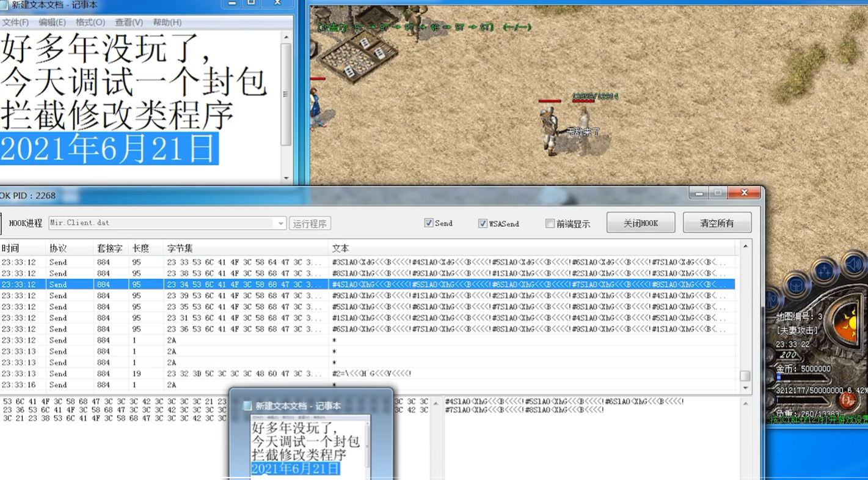Click the 协议 column header
The height and width of the screenshot is (480, 868).
pyautogui.click(x=70, y=248)
